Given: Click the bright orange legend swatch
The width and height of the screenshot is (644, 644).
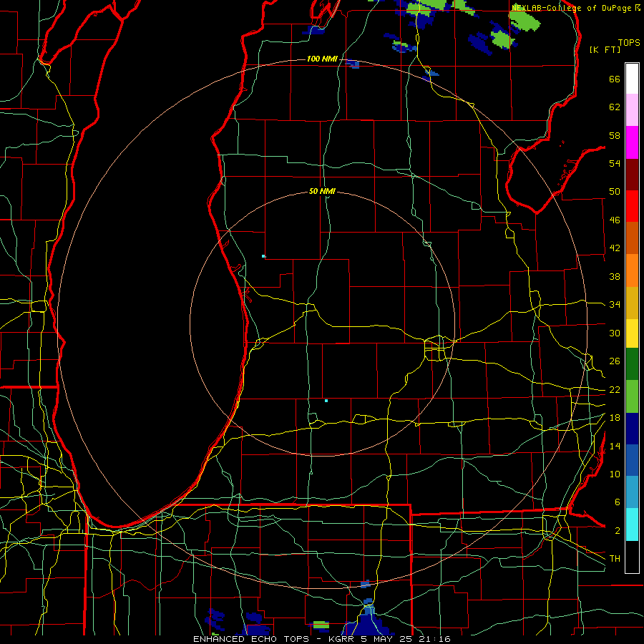Looking at the screenshot, I should (x=632, y=270).
